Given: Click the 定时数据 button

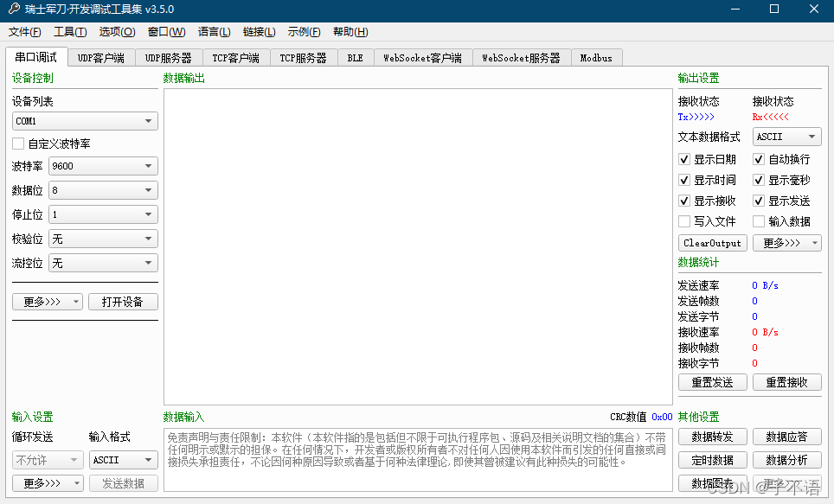Looking at the screenshot, I should [713, 460].
